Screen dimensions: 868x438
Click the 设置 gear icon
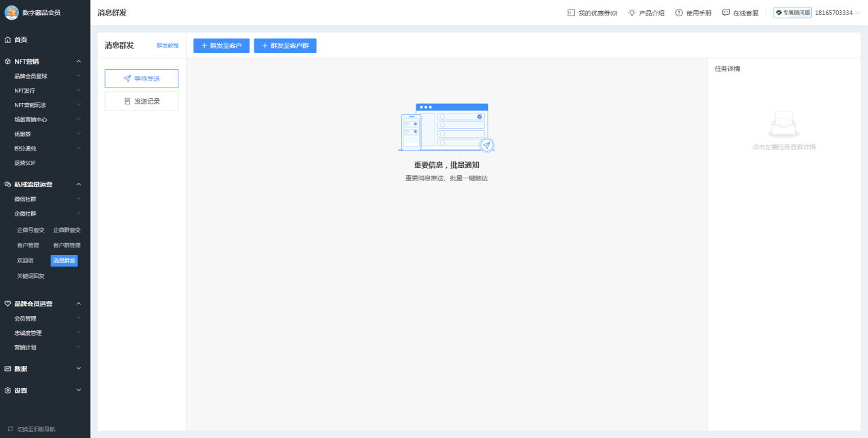[8, 390]
